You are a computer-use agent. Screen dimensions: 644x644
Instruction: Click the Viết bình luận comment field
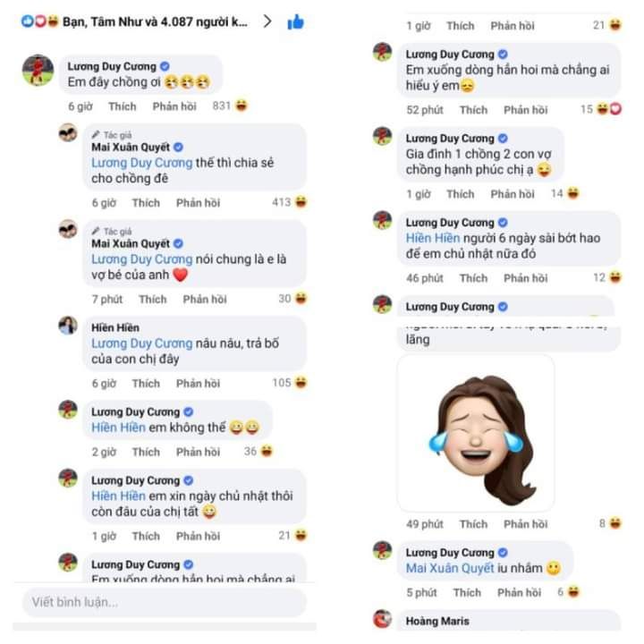(165, 602)
